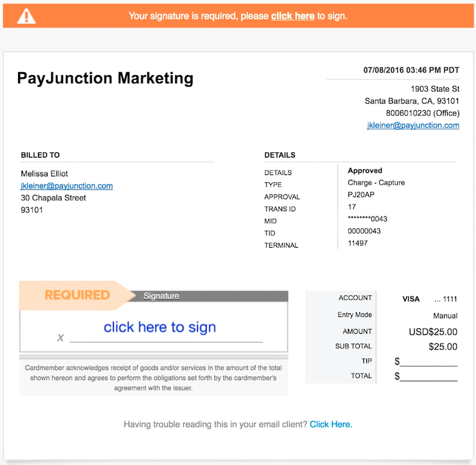Select the bold DETAILS section heading
Image resolution: width=476 pixels, height=465 pixels.
click(280, 155)
